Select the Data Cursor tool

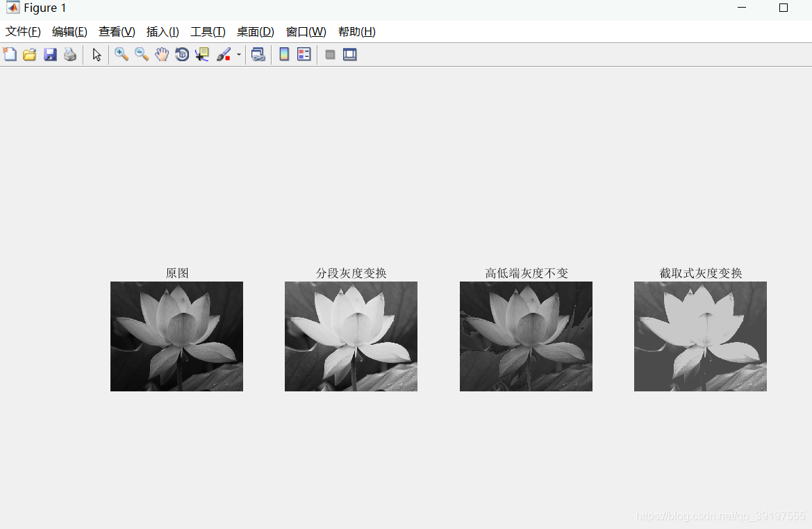(x=202, y=54)
